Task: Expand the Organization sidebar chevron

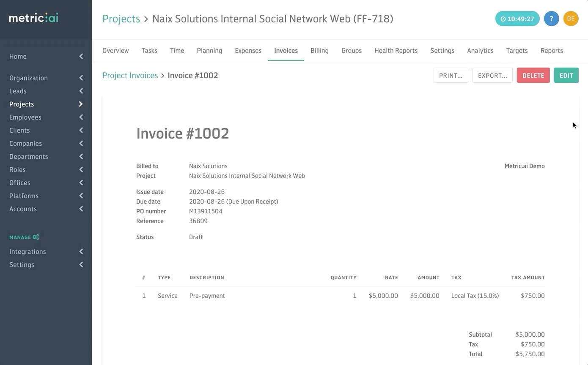Action: pyautogui.click(x=81, y=78)
